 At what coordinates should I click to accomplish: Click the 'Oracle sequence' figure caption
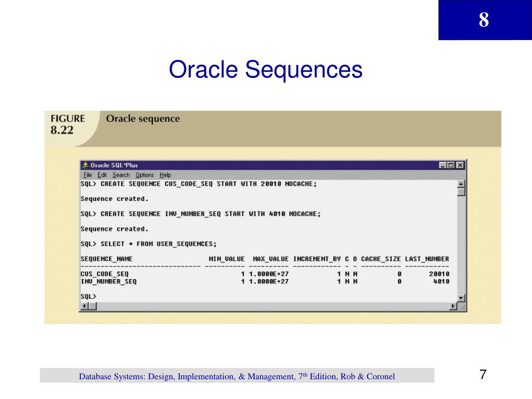tap(143, 119)
